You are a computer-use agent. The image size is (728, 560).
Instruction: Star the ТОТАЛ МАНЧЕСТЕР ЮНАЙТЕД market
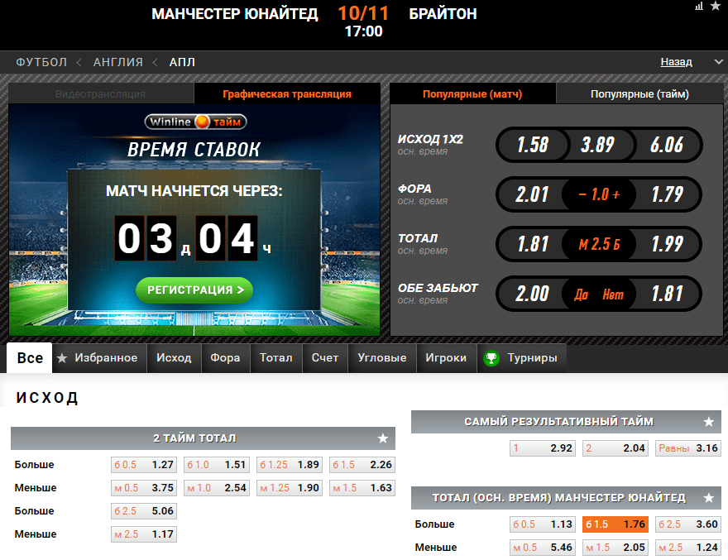(708, 498)
